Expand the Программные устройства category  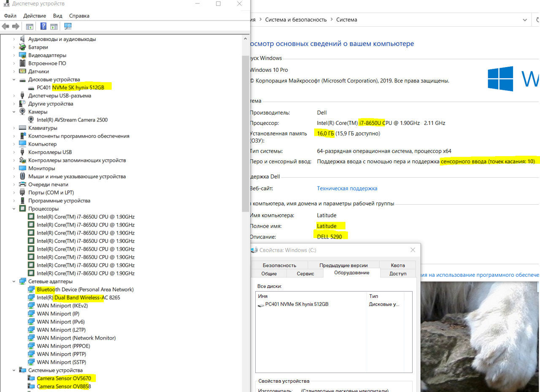(14, 201)
